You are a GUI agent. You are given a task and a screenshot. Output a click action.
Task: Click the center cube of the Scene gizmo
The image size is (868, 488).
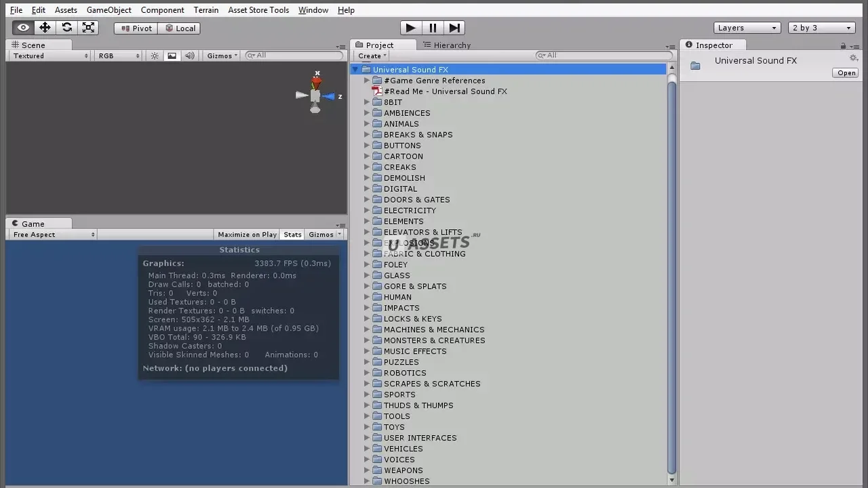pyautogui.click(x=315, y=96)
